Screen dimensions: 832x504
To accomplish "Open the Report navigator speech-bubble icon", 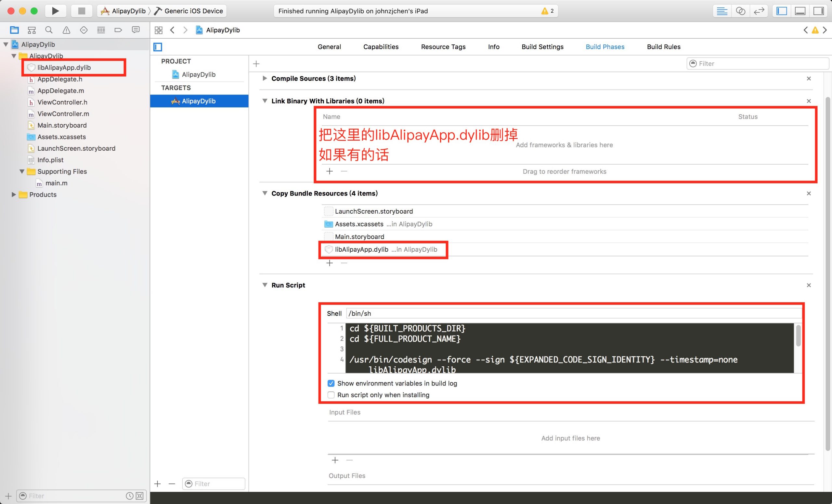I will click(x=136, y=30).
